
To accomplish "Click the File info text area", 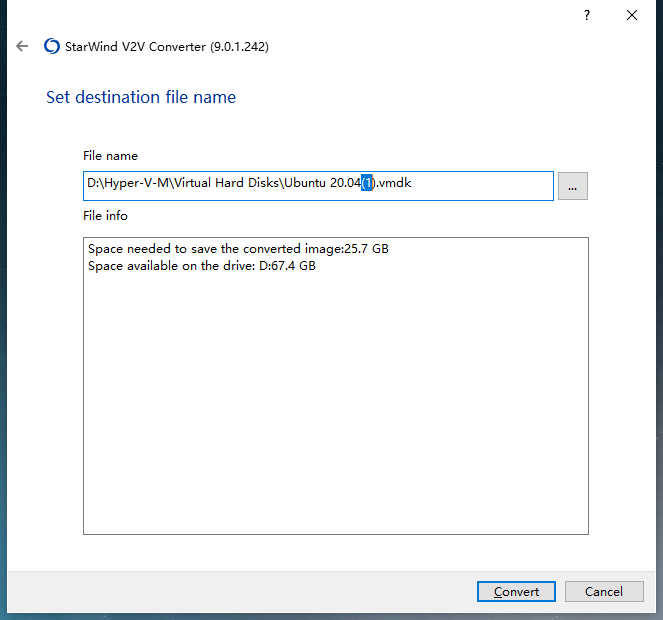I will 336,386.
